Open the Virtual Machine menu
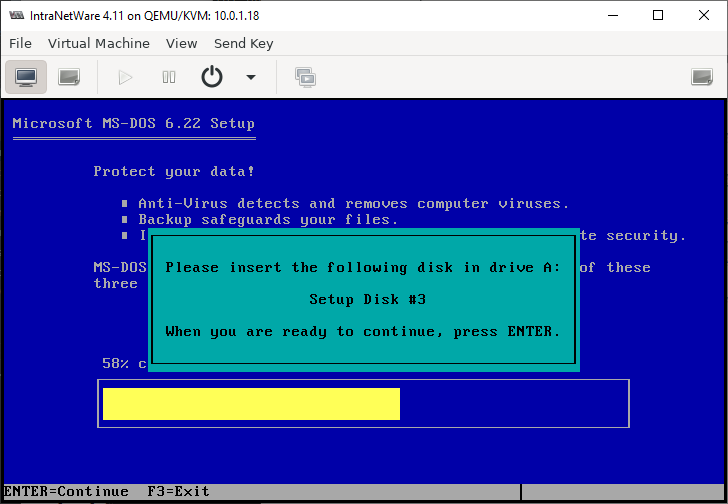The width and height of the screenshot is (728, 504). pyautogui.click(x=99, y=43)
